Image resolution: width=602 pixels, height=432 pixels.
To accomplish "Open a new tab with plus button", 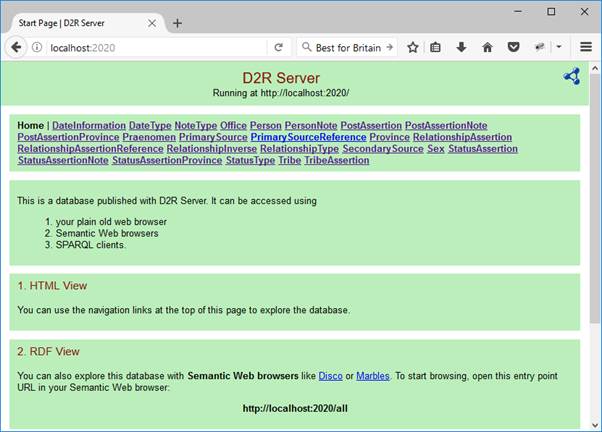I will click(177, 23).
